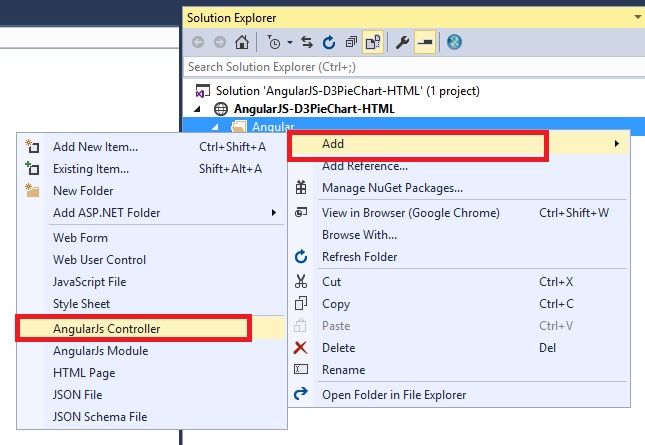The width and height of the screenshot is (645, 445).
Task: Click the Collapse All toolbar icon
Action: click(352, 42)
